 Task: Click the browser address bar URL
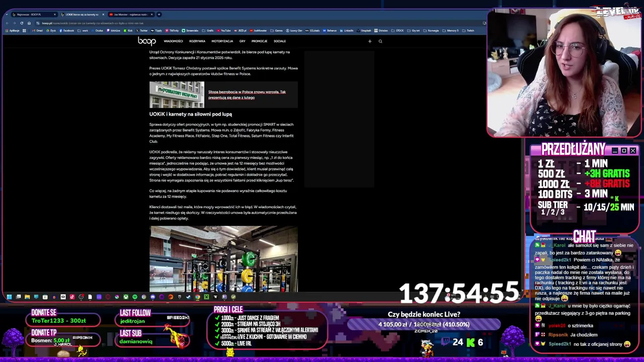tap(93, 23)
